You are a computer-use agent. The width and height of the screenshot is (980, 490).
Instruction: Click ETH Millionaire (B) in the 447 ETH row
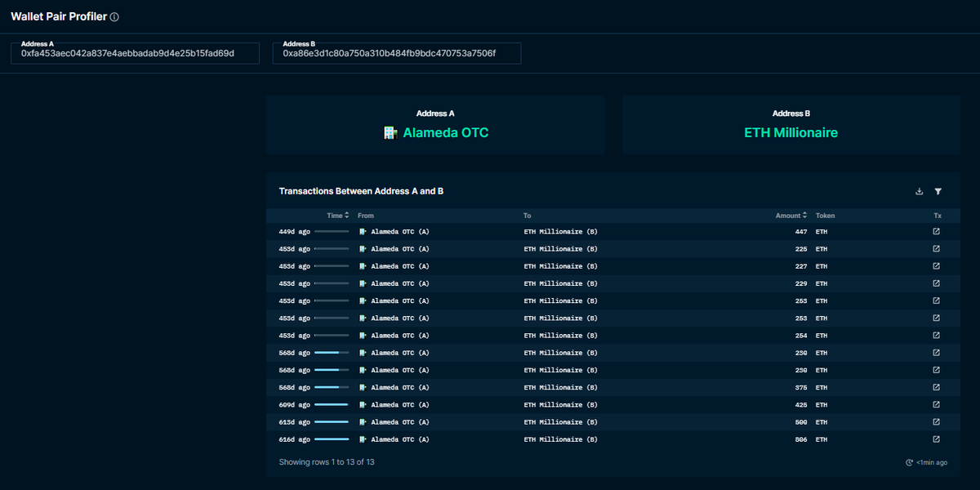click(560, 232)
